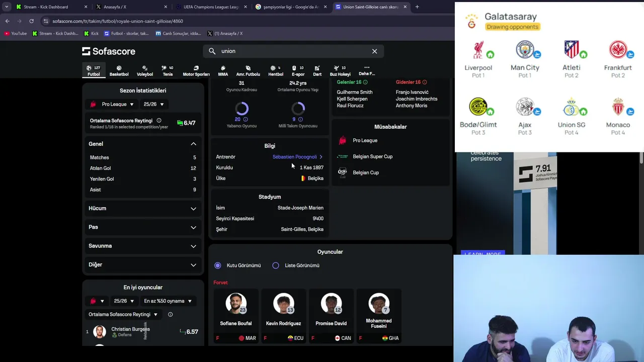644x362 pixels.
Task: Select the Amr. Futbolu icon
Action: (x=248, y=70)
